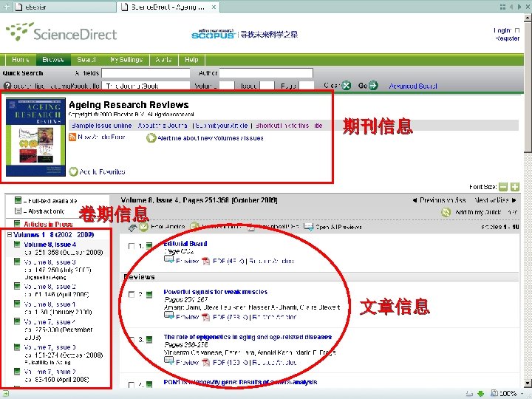Image resolution: width=532 pixels, height=399 pixels.
Task: Open the Search menu tab
Action: pos(86,60)
